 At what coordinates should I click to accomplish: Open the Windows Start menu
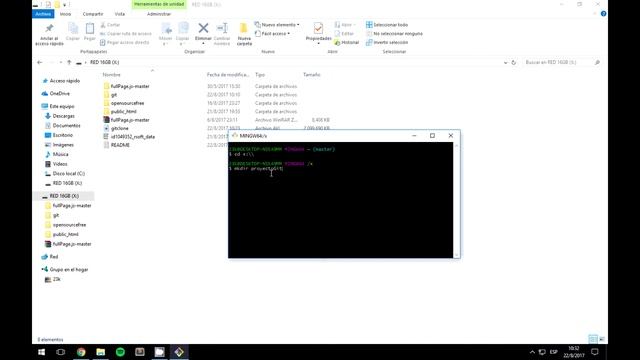41,352
